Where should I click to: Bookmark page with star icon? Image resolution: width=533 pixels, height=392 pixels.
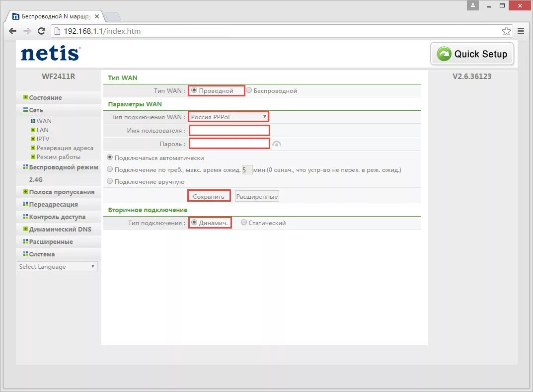[506, 31]
